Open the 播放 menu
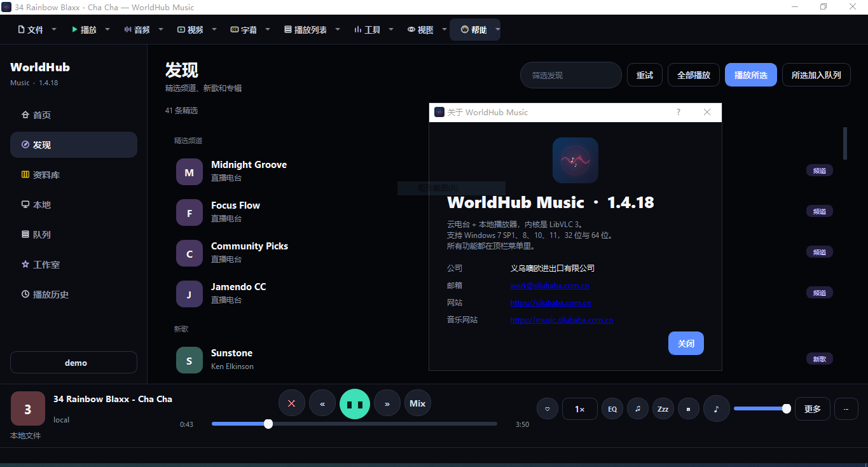The image size is (868, 467). coord(84,29)
